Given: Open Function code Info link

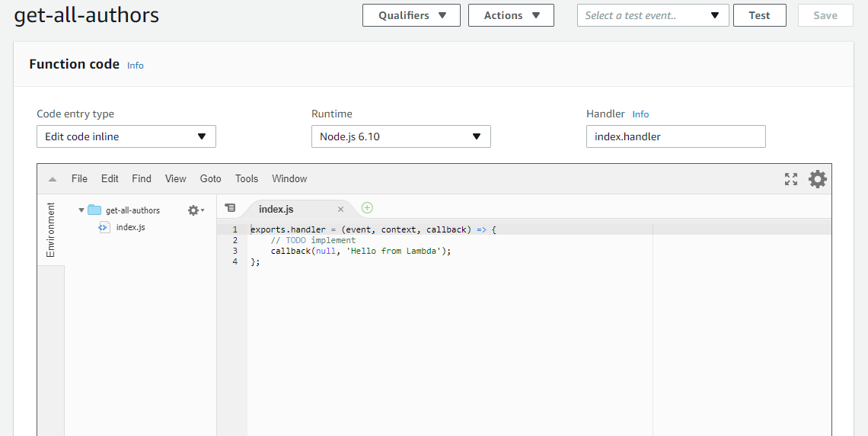Looking at the screenshot, I should (135, 66).
